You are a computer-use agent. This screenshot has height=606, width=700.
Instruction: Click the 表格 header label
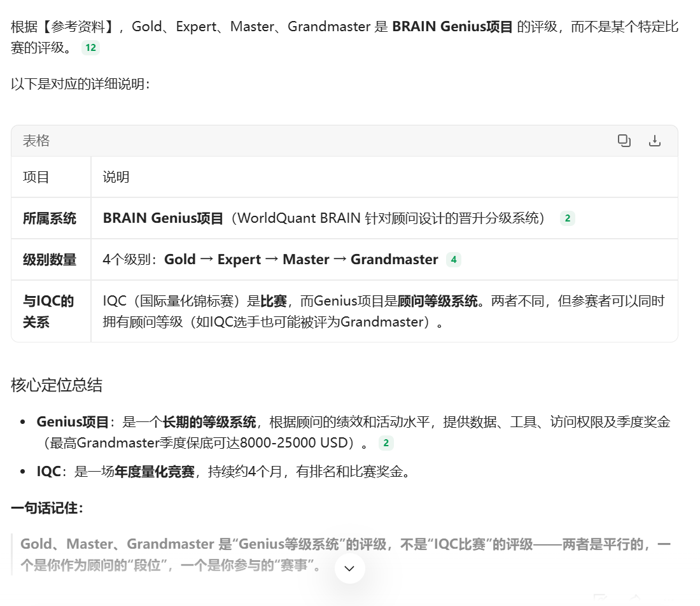coord(36,141)
